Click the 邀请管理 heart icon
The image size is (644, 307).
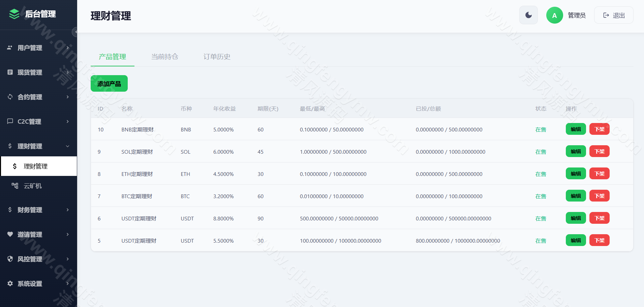[x=10, y=234]
